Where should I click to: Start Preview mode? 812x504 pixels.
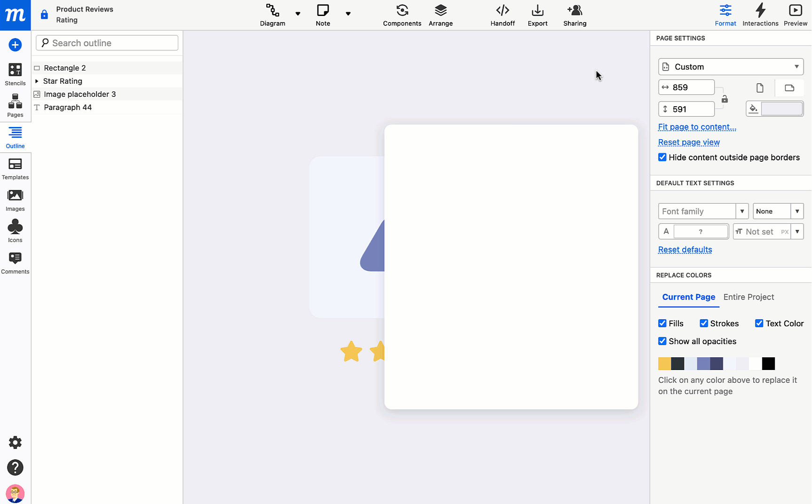pos(795,15)
